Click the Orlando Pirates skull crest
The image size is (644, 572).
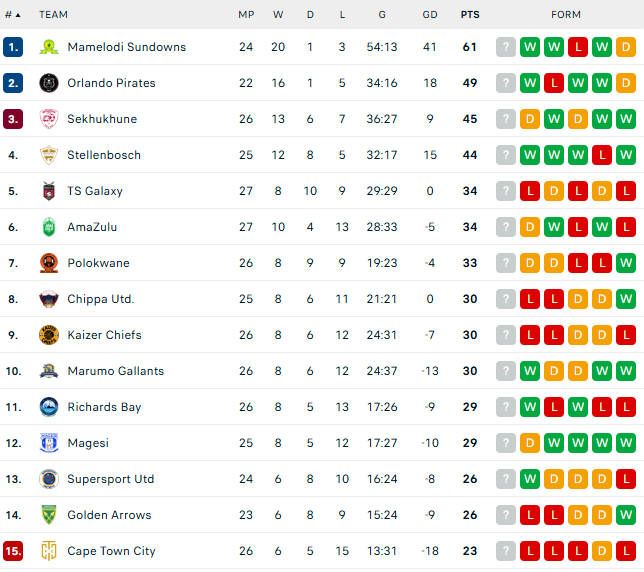pos(49,83)
